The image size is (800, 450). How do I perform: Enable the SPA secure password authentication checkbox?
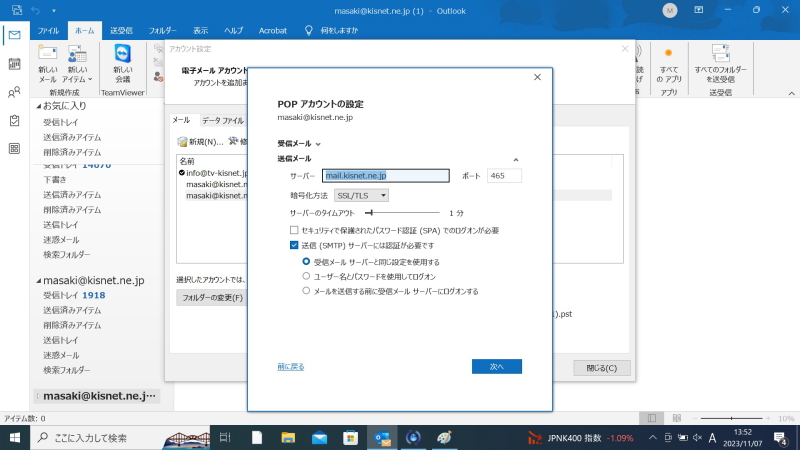pos(294,230)
